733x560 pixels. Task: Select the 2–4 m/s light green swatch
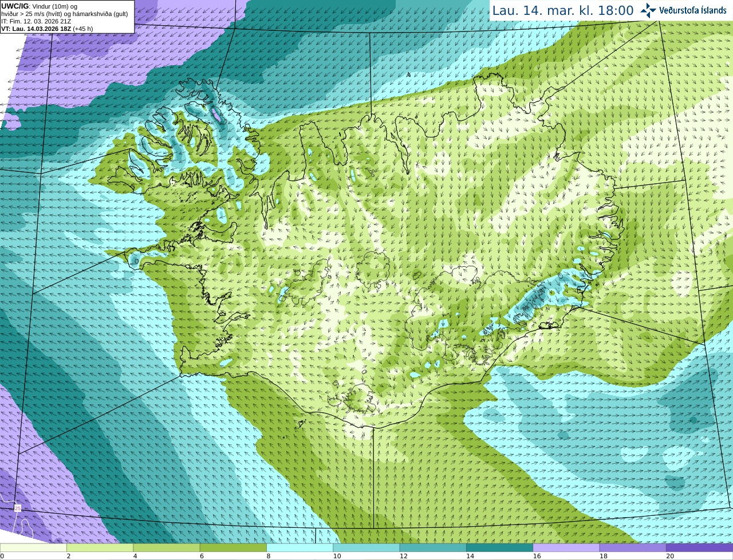(x=100, y=547)
